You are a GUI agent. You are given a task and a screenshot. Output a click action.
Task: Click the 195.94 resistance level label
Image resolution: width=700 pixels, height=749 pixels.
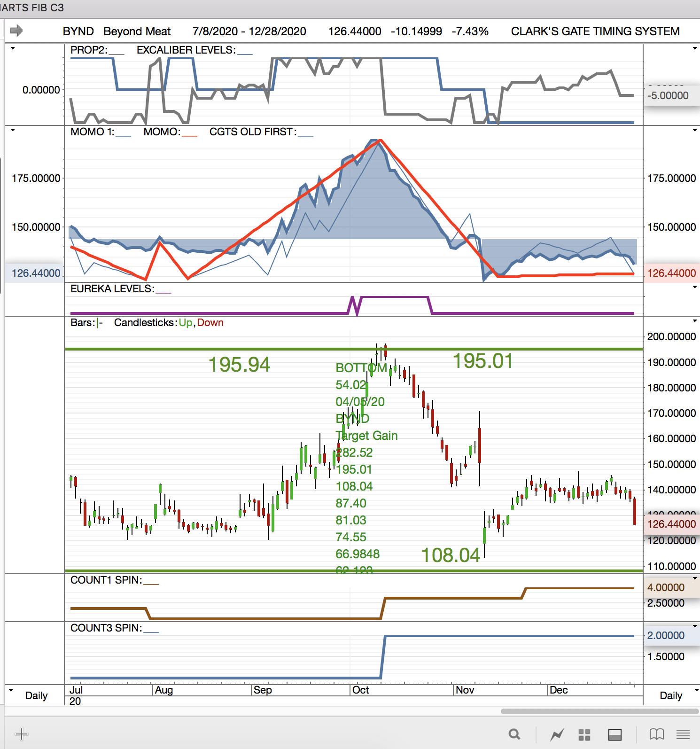pos(239,365)
